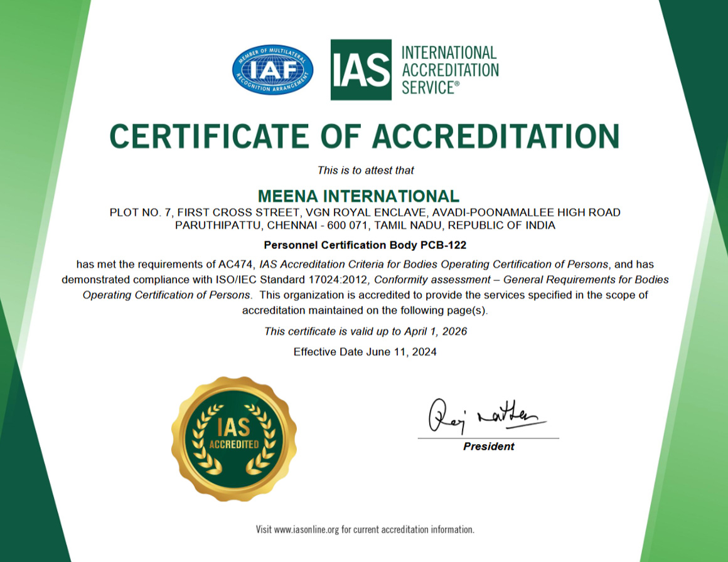The width and height of the screenshot is (728, 562).
Task: Click 'This is to attest that'
Action: [x=365, y=171]
